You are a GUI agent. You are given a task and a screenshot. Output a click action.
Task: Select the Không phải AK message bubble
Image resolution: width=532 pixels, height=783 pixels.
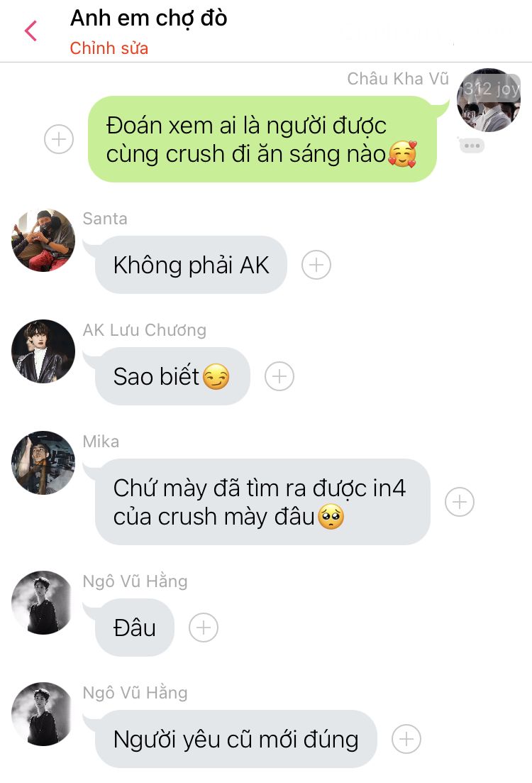(x=191, y=265)
